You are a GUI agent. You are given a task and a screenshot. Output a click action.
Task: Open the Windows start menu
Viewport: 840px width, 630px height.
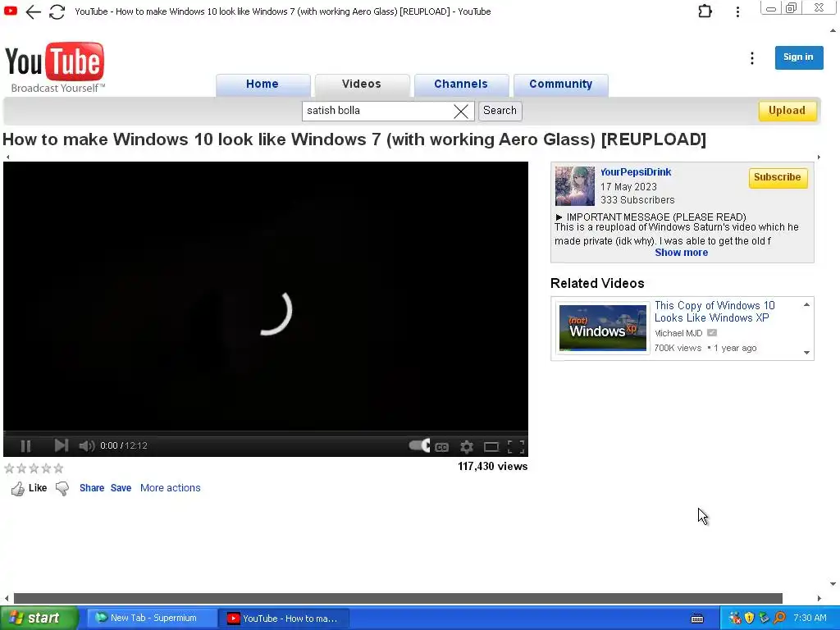coord(39,619)
